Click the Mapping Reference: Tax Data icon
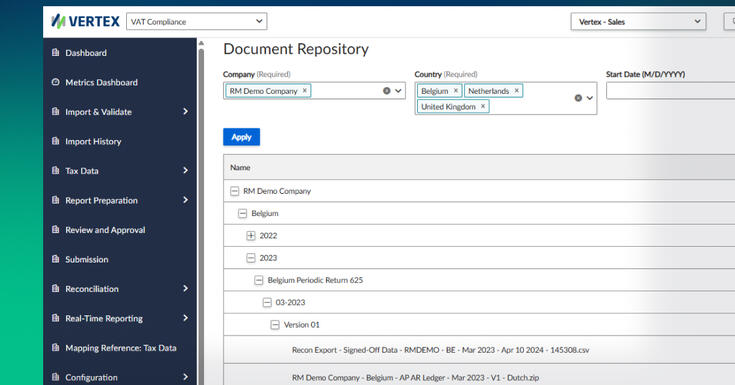Screen dimensions: 735x385 (56, 348)
